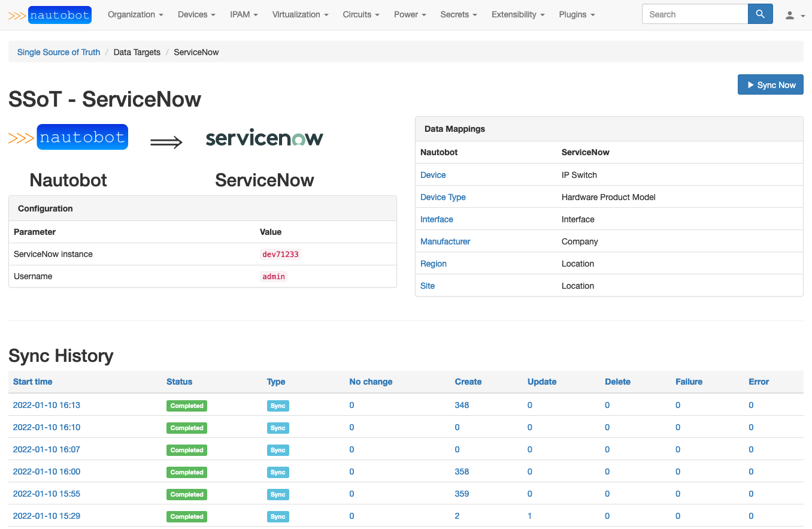This screenshot has width=812, height=529.
Task: Expand the Organization dropdown menu
Action: [135, 14]
